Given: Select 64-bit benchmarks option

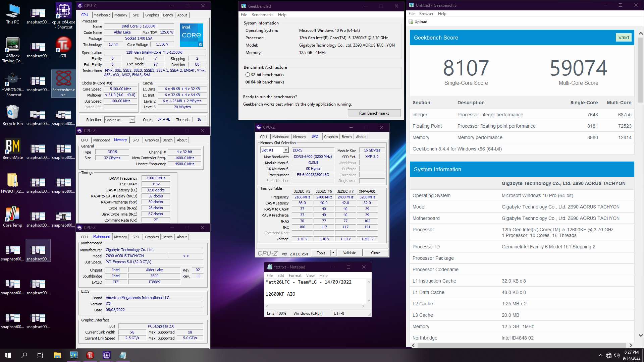Looking at the screenshot, I should click(x=248, y=82).
